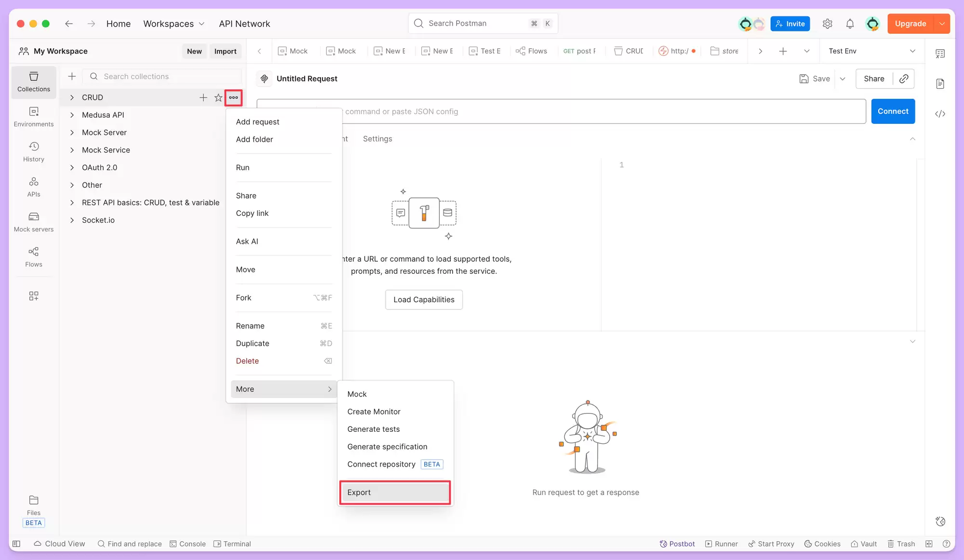The height and width of the screenshot is (560, 964).
Task: Select Add request in the context menu
Action: [x=284, y=122]
